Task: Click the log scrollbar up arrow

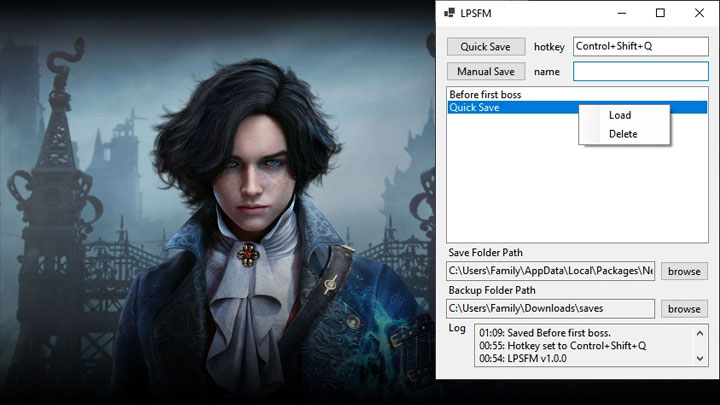Action: [x=700, y=333]
